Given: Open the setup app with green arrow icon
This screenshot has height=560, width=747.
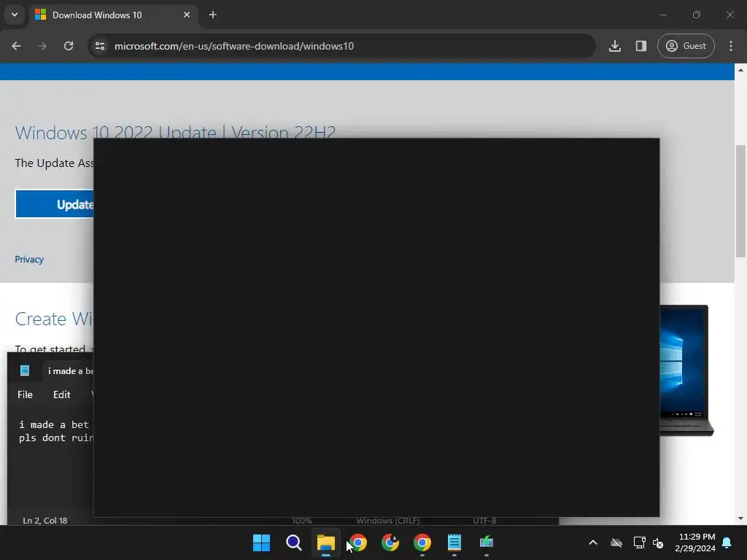Looking at the screenshot, I should click(x=487, y=542).
